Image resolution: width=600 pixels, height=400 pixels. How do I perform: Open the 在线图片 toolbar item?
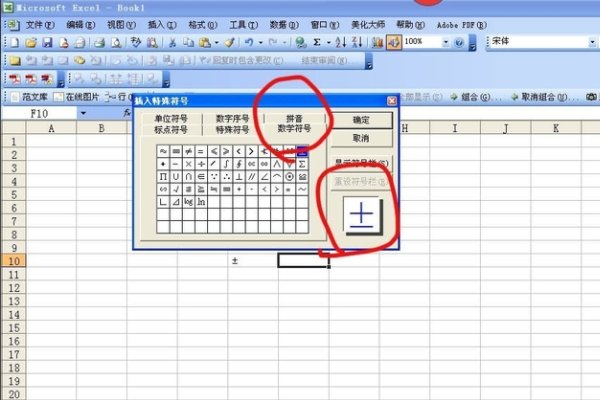(x=76, y=97)
